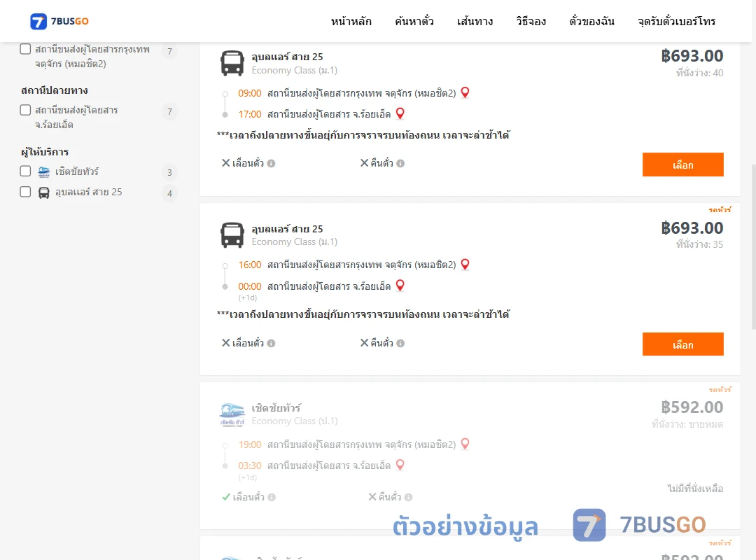The width and height of the screenshot is (756, 560).
Task: Go to the เส้นทาง page
Action: [475, 21]
